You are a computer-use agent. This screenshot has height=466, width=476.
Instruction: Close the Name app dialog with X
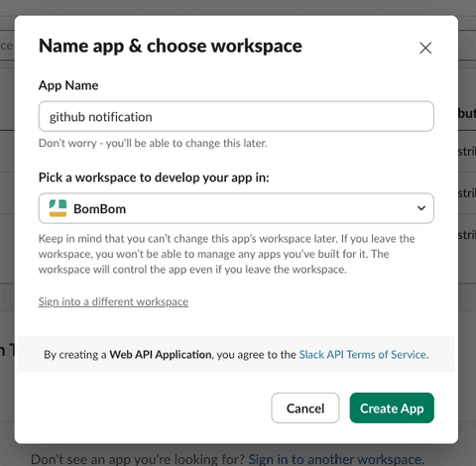(425, 48)
